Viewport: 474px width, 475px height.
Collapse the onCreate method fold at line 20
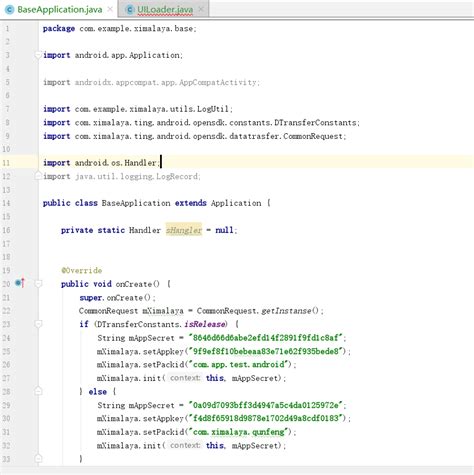click(38, 284)
